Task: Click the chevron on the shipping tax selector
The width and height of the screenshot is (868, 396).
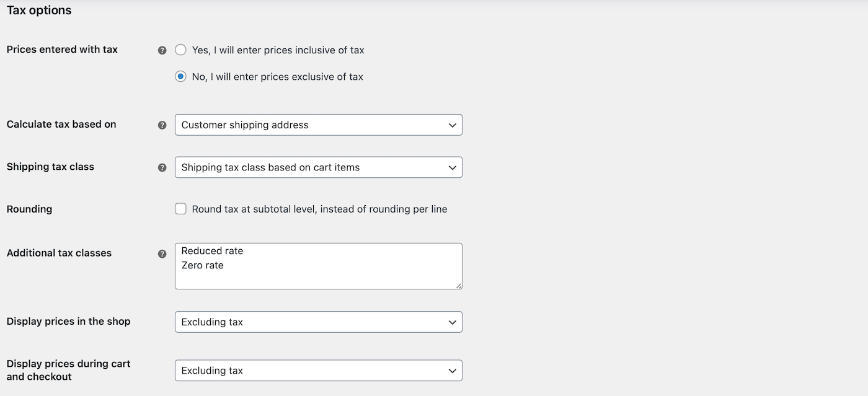Action: (x=452, y=167)
